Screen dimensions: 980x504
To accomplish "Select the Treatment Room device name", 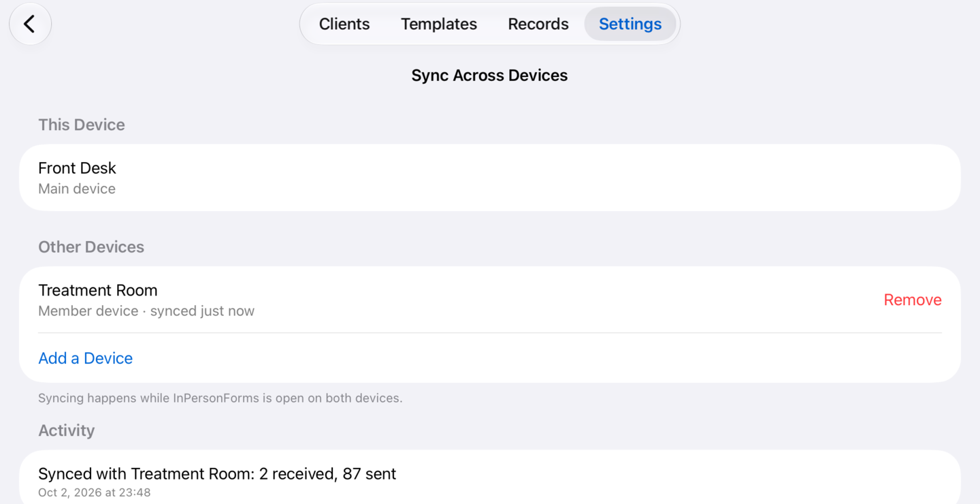I will (x=98, y=290).
